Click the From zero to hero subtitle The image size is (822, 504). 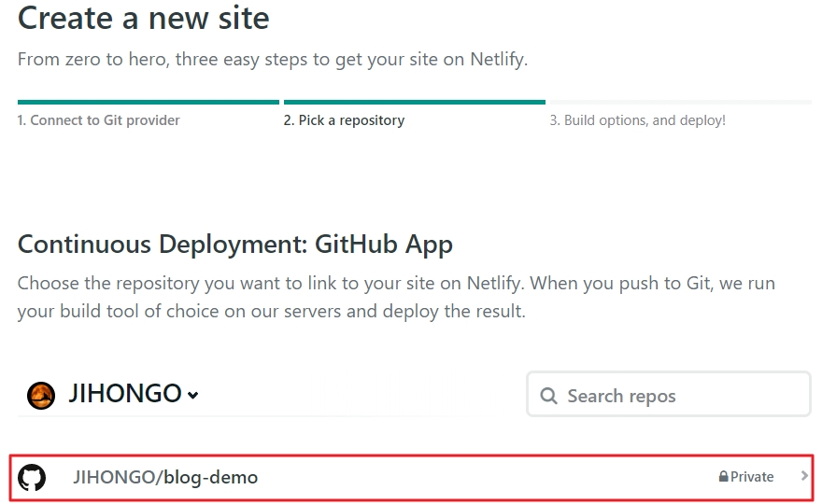click(273, 59)
